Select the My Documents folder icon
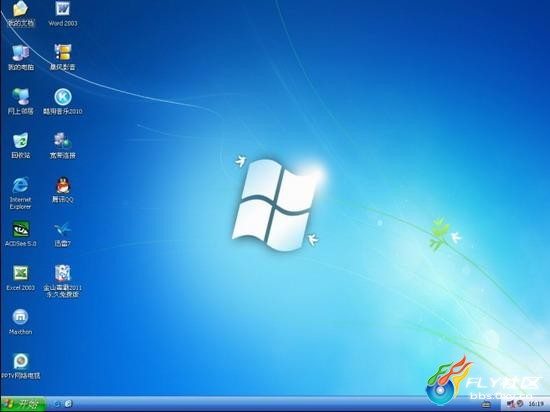The width and height of the screenshot is (550, 412). click(21, 14)
